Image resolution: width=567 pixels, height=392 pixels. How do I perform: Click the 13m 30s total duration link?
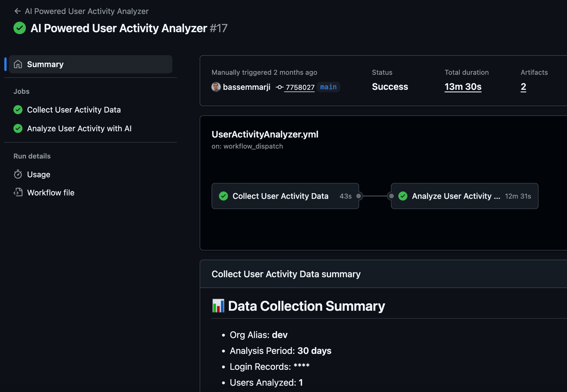[463, 87]
